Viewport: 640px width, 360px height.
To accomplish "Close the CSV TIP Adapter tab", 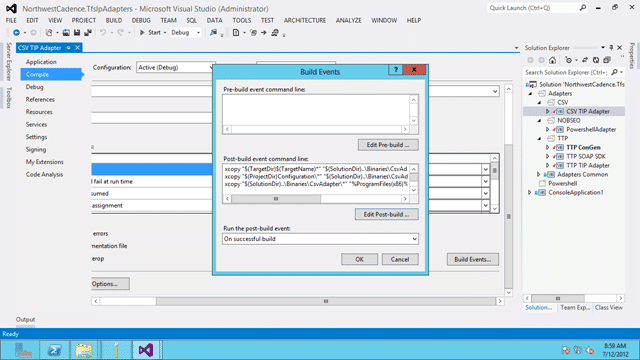I will coord(77,48).
